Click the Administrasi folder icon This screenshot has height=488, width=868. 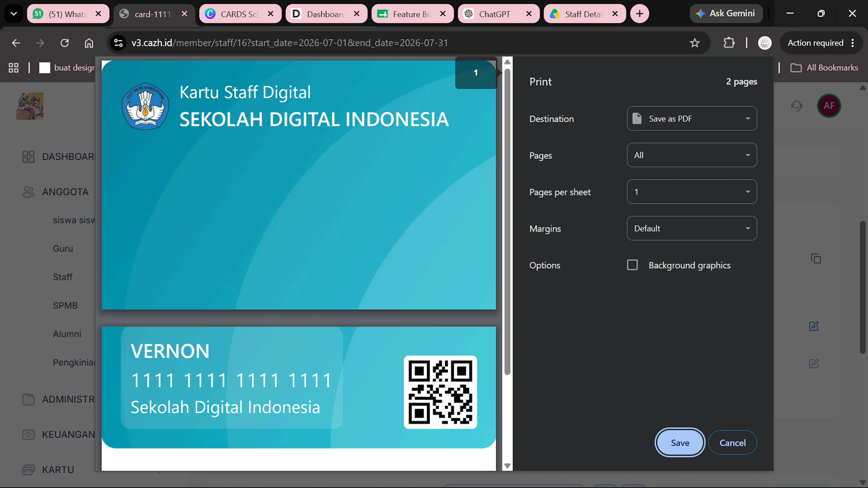pyautogui.click(x=28, y=399)
